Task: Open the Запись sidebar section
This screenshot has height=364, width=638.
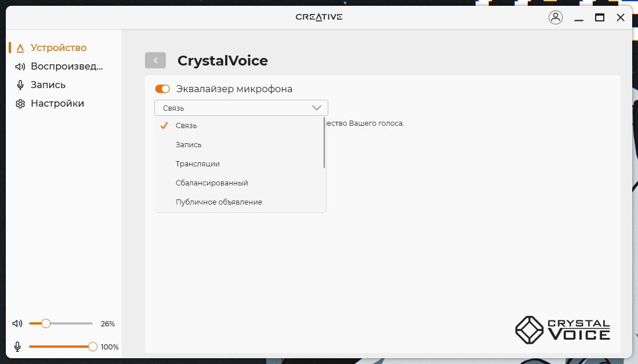Action: [40, 85]
